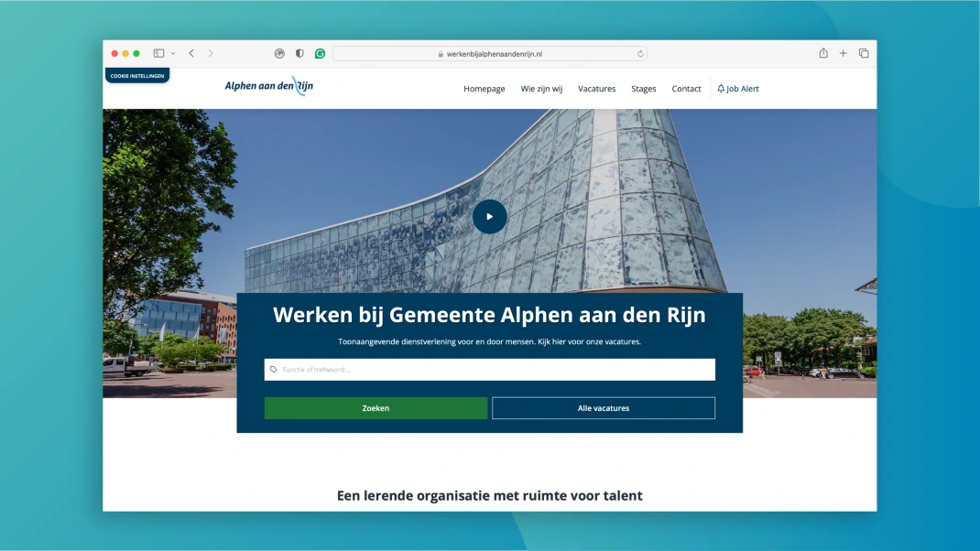Open a new tab with plus icon
The width and height of the screenshot is (980, 551).
tap(844, 53)
